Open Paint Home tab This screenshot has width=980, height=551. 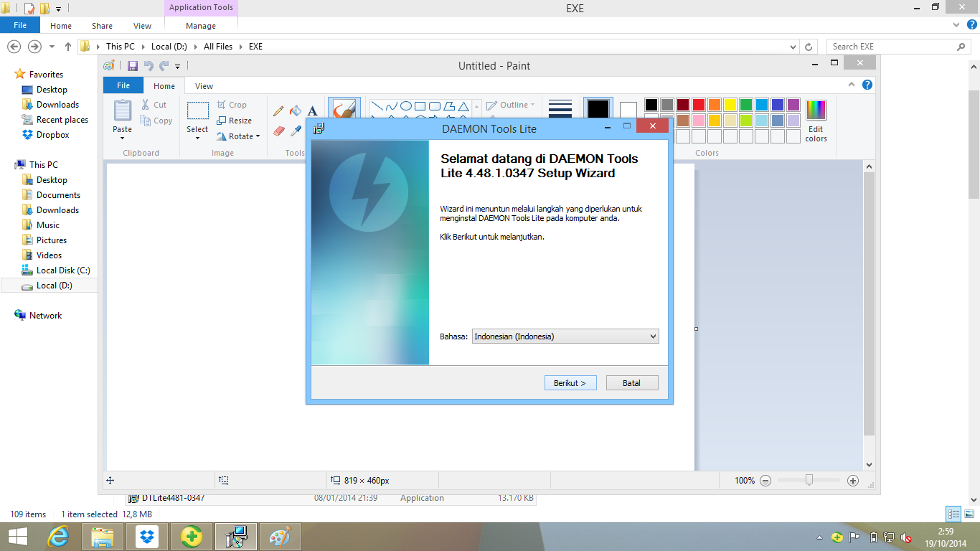[x=164, y=86]
